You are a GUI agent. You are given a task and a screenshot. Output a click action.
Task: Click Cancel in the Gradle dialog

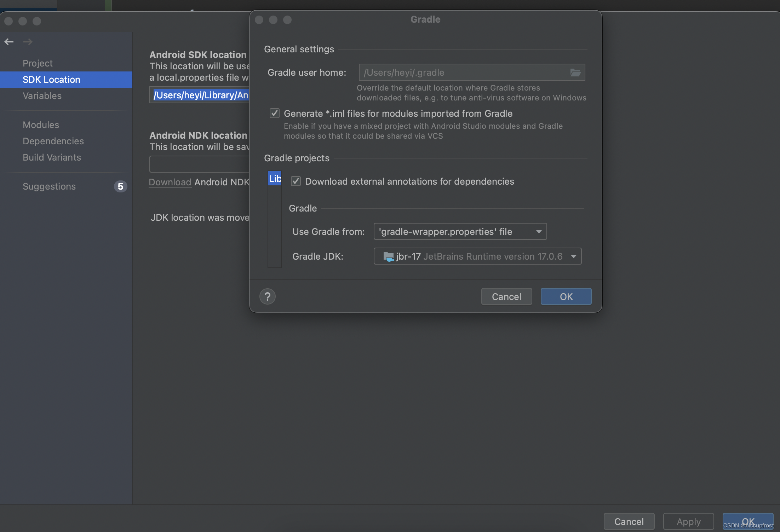point(506,296)
